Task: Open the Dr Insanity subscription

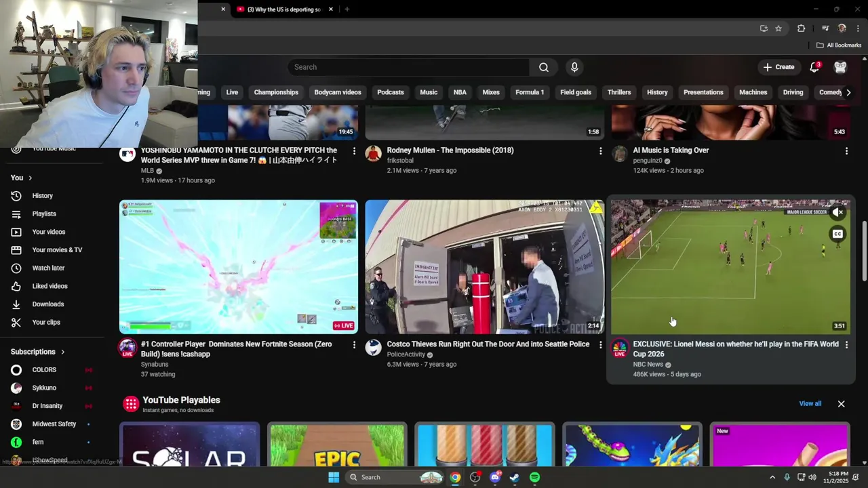Action: click(52, 406)
